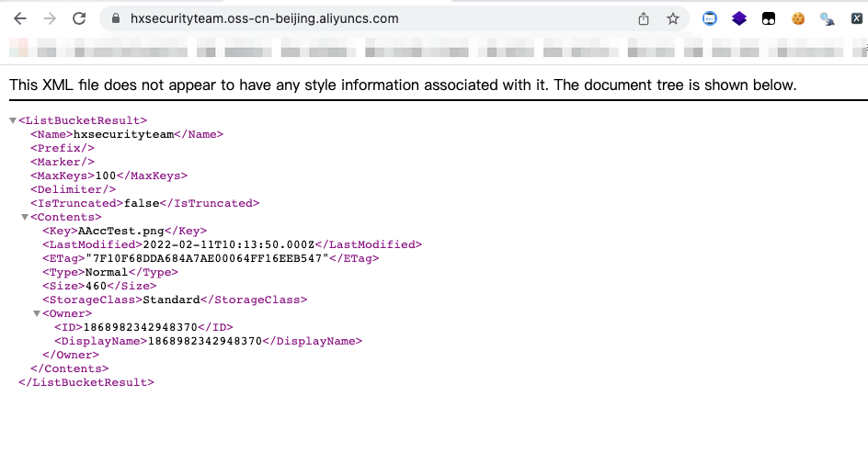View site security lock info
The image size is (868, 464).
pos(116,18)
